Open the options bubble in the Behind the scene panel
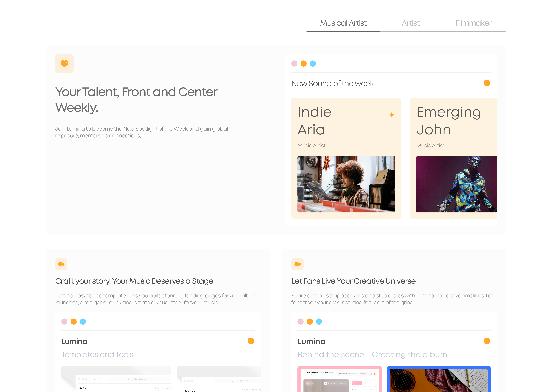552x392 pixels. tap(487, 341)
